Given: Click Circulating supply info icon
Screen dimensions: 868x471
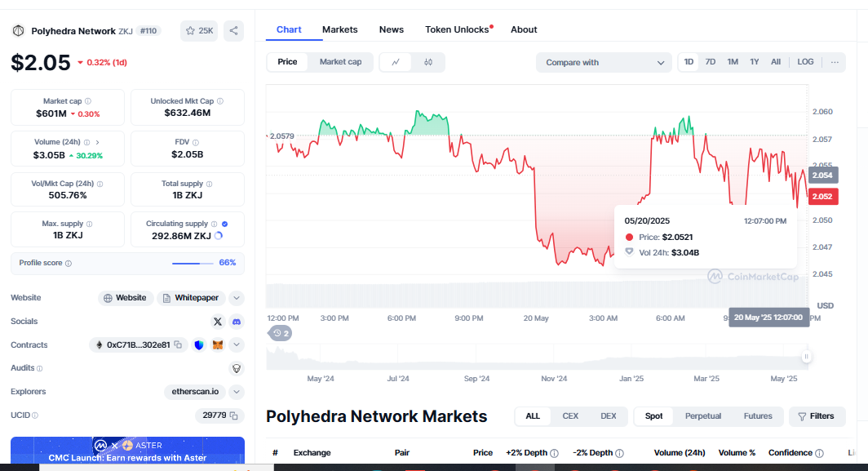Looking at the screenshot, I should 215,224.
